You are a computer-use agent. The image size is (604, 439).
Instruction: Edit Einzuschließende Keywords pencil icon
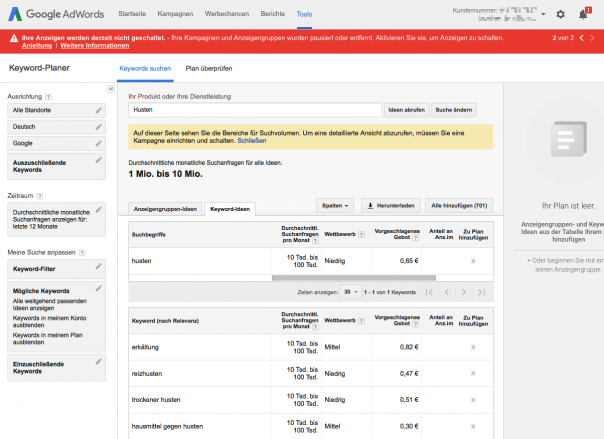pos(99,361)
